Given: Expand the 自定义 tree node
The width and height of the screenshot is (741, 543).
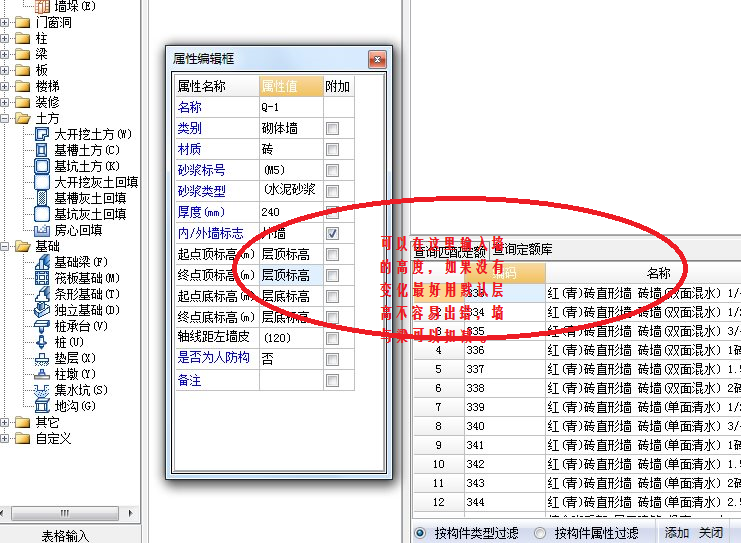Looking at the screenshot, I should point(4,438).
